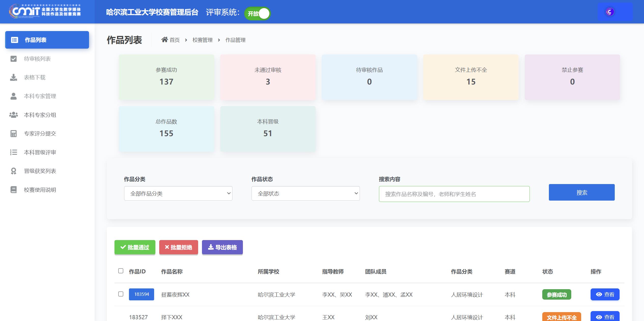Click the download icon on 导出表格 button
This screenshot has width=644, height=321.
pyautogui.click(x=211, y=247)
